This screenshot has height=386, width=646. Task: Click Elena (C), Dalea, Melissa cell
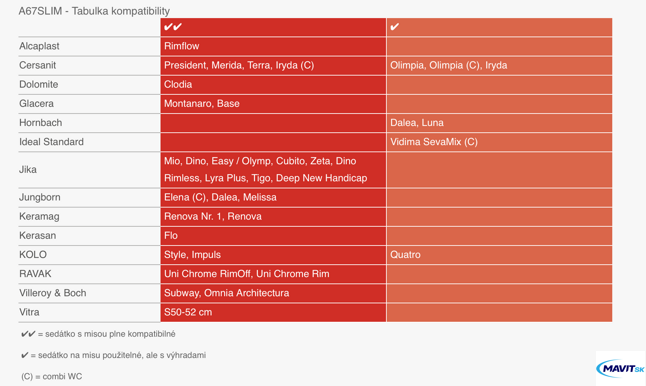coord(273,197)
